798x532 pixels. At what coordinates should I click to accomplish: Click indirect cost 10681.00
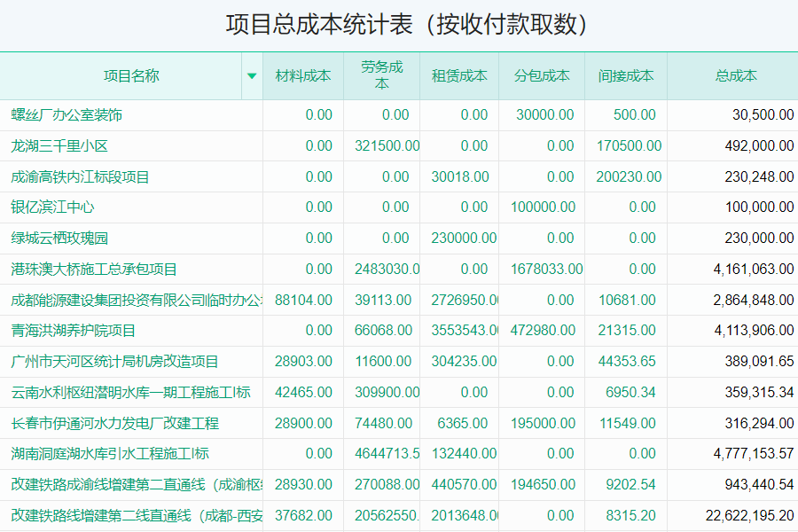pyautogui.click(x=627, y=301)
